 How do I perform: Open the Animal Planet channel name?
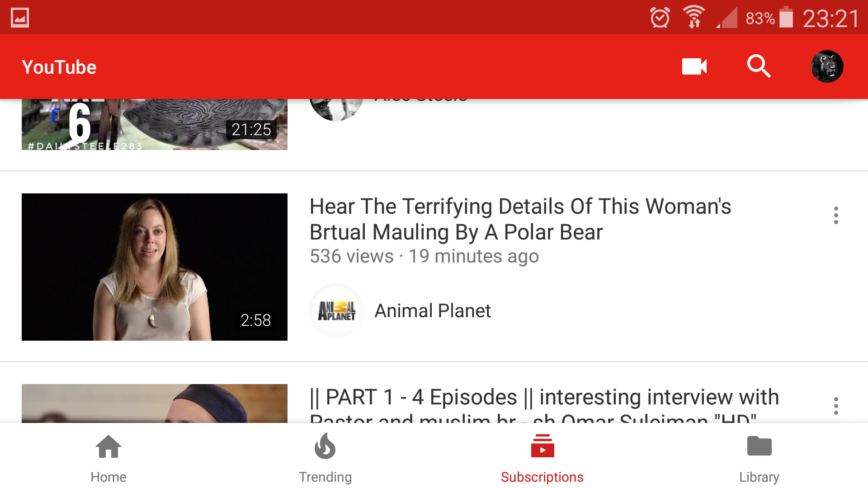click(433, 311)
